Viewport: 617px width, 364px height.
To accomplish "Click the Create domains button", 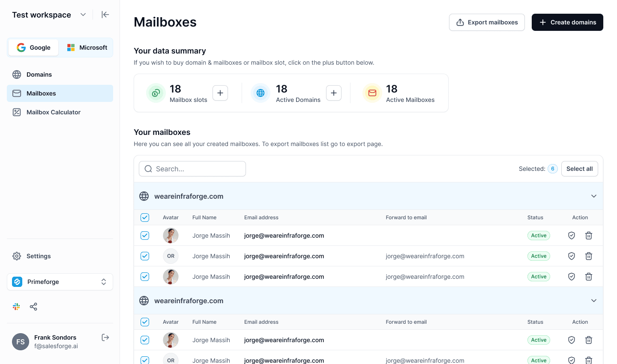I will [567, 22].
